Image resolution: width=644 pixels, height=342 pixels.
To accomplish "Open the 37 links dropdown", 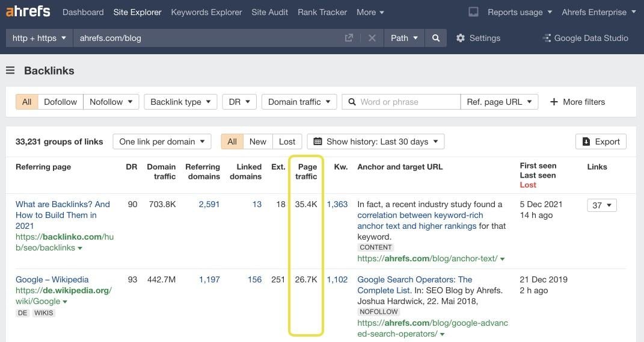I will (x=602, y=205).
